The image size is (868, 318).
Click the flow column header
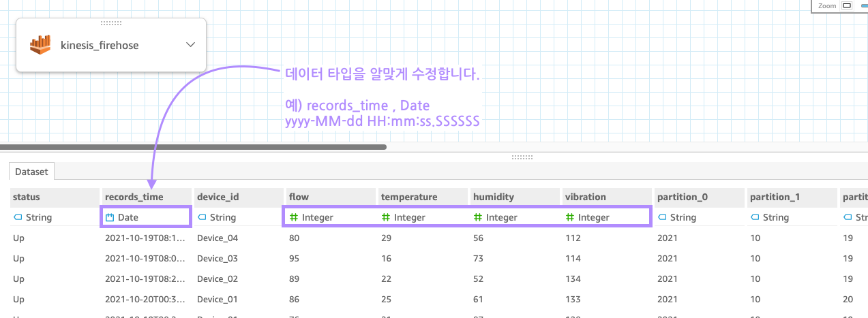(331, 197)
